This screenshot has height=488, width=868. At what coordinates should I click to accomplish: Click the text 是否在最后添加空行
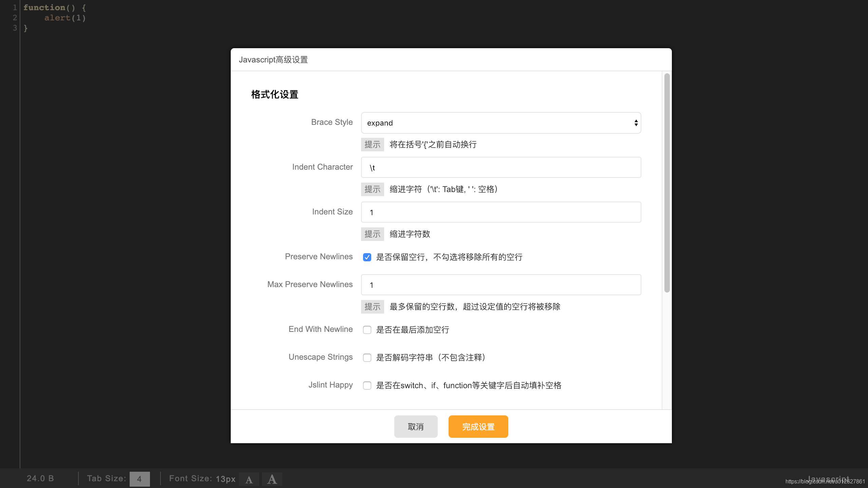413,330
